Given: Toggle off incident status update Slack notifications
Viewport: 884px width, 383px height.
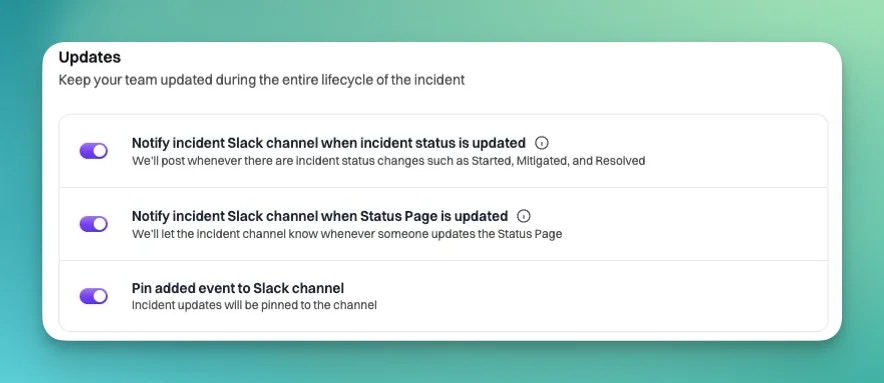Looking at the screenshot, I should point(94,151).
